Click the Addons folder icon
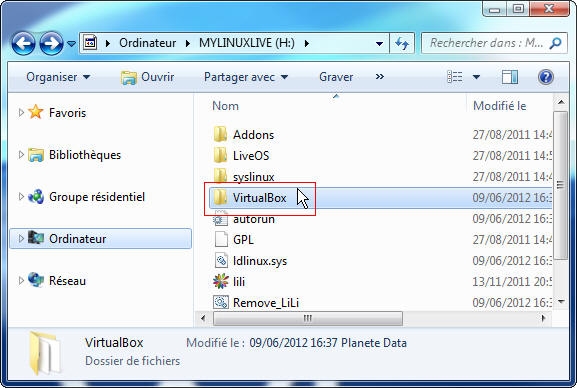 220,134
